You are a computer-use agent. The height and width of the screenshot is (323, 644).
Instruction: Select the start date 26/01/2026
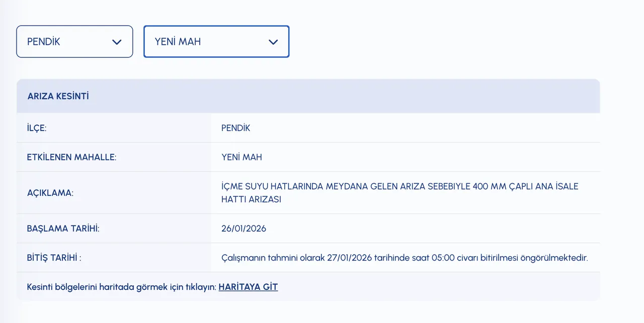coord(244,228)
